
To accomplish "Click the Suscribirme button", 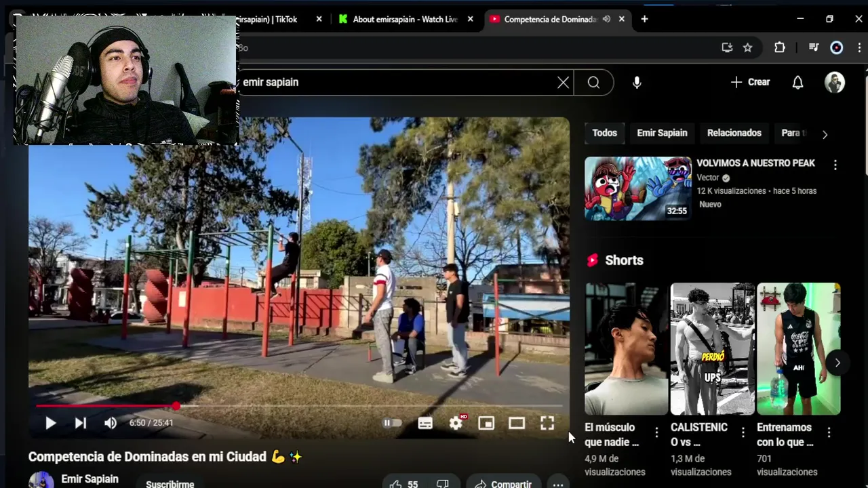I will coord(170,484).
